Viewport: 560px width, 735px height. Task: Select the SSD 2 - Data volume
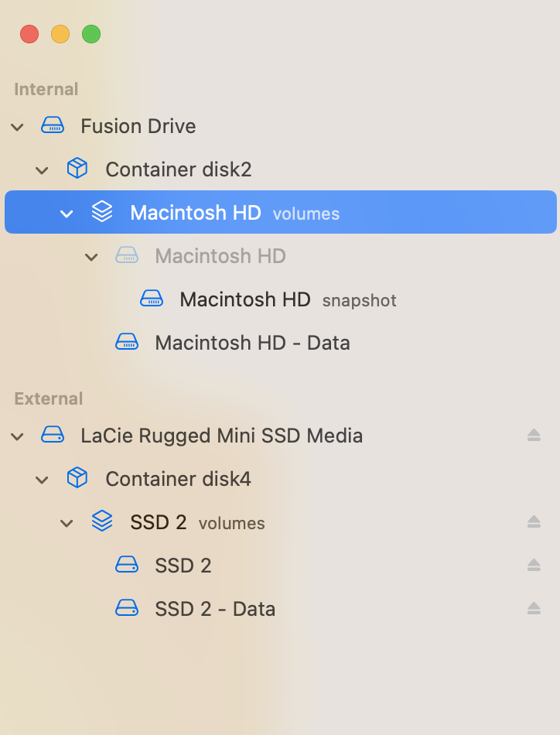click(215, 608)
